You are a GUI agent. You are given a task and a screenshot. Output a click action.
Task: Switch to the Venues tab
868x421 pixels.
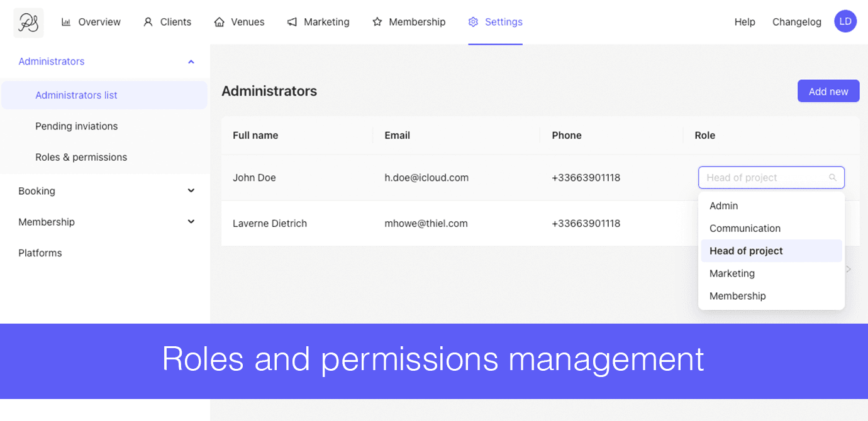(x=239, y=22)
